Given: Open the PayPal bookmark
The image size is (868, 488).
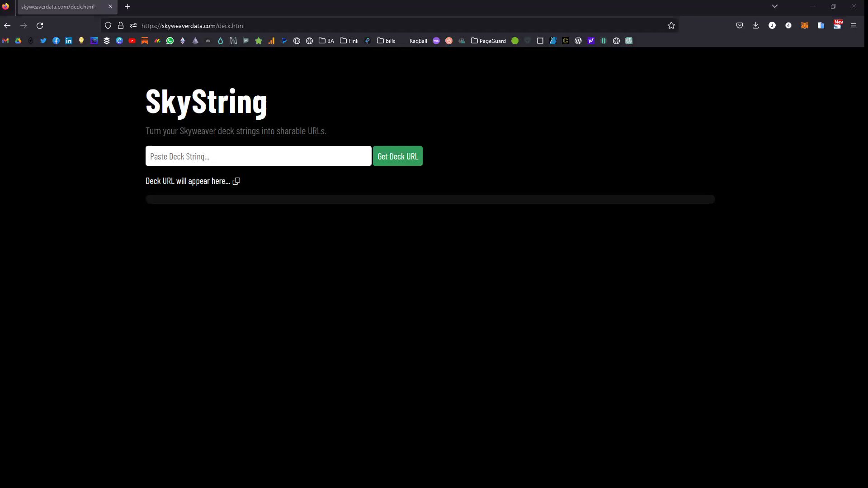Looking at the screenshot, I should tap(284, 41).
